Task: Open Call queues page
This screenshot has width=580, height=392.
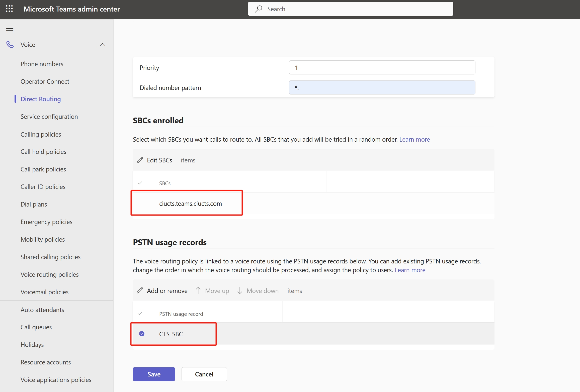Action: [x=36, y=327]
